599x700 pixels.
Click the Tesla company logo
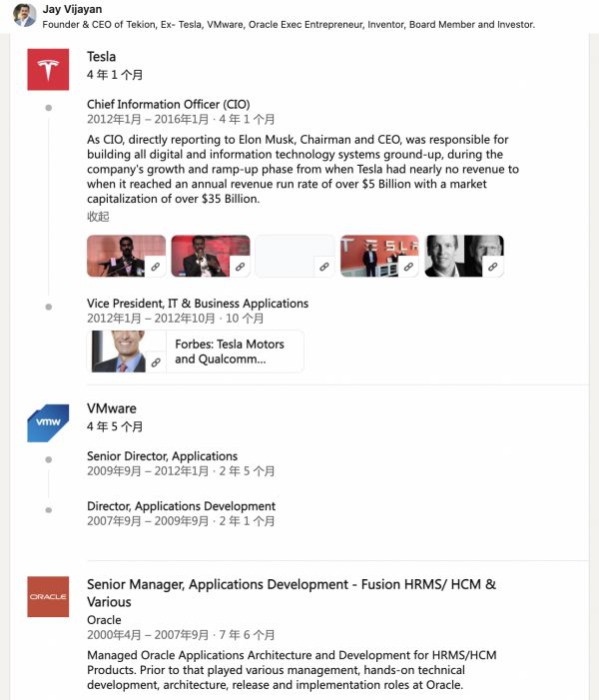pyautogui.click(x=48, y=70)
